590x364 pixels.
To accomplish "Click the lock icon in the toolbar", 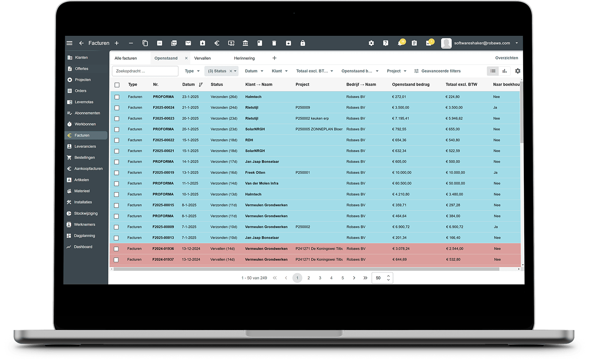I will 303,43.
